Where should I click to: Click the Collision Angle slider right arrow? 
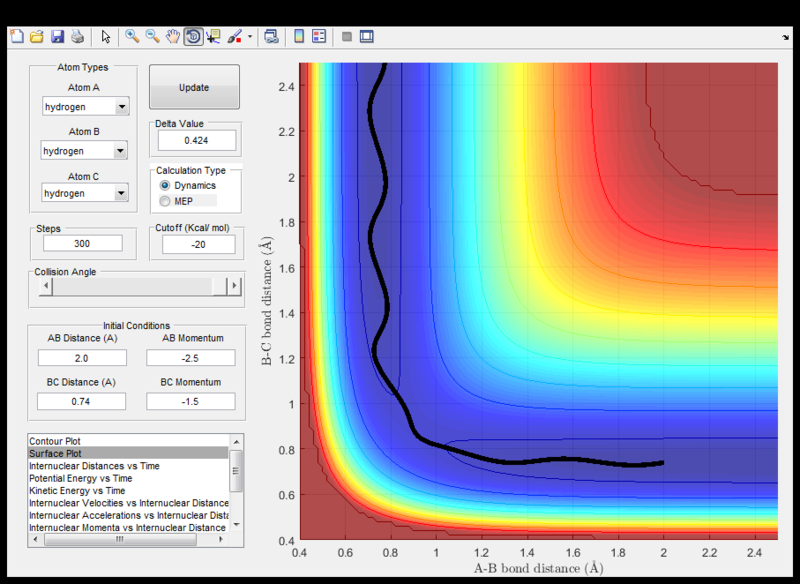click(x=235, y=286)
